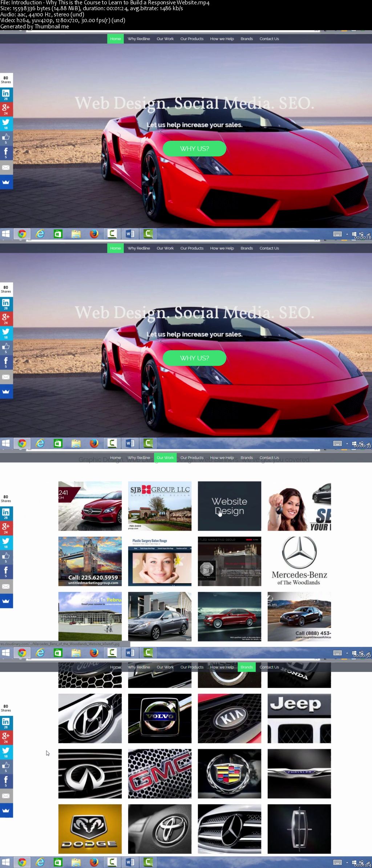The image size is (372, 868).
Task: Select the red GMC grille brand tile
Action: tap(160, 774)
